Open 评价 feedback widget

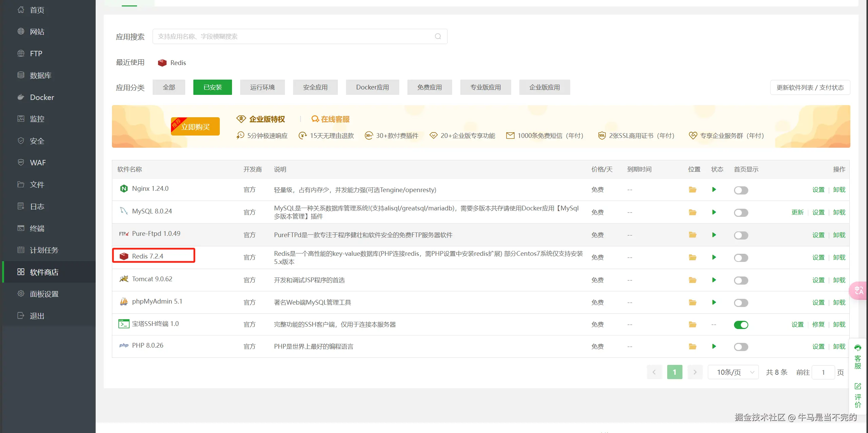pos(858,395)
